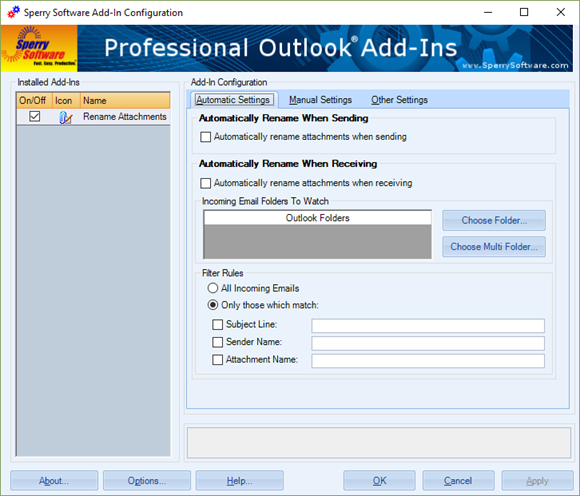Select All Incoming Emails radio button
This screenshot has width=580, height=496.
click(213, 288)
